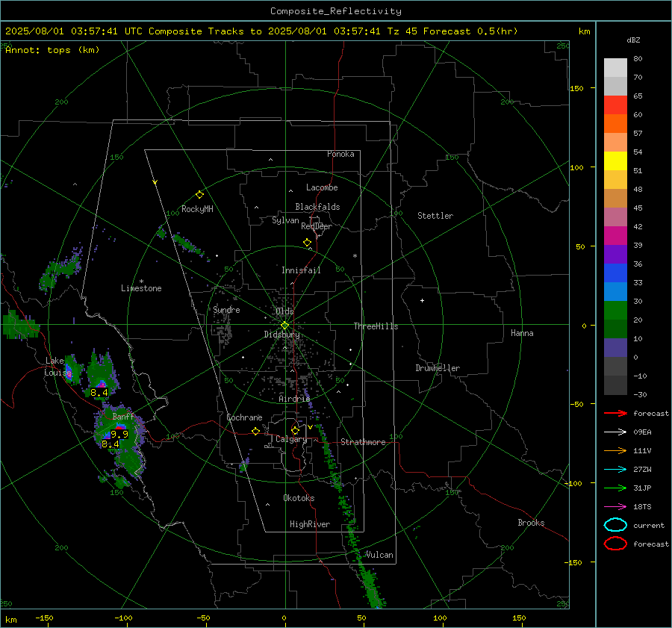672x628 pixels.
Task: Click the cyan current ellipse legend icon
Action: coord(615,525)
